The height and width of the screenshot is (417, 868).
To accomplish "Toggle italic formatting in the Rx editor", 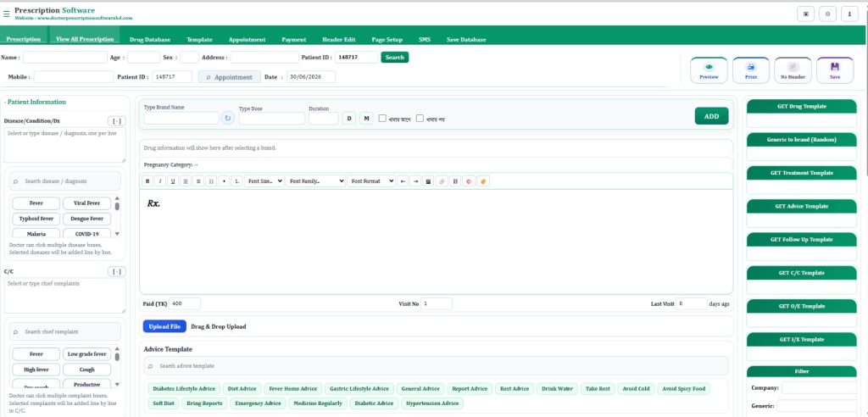I will coord(160,181).
